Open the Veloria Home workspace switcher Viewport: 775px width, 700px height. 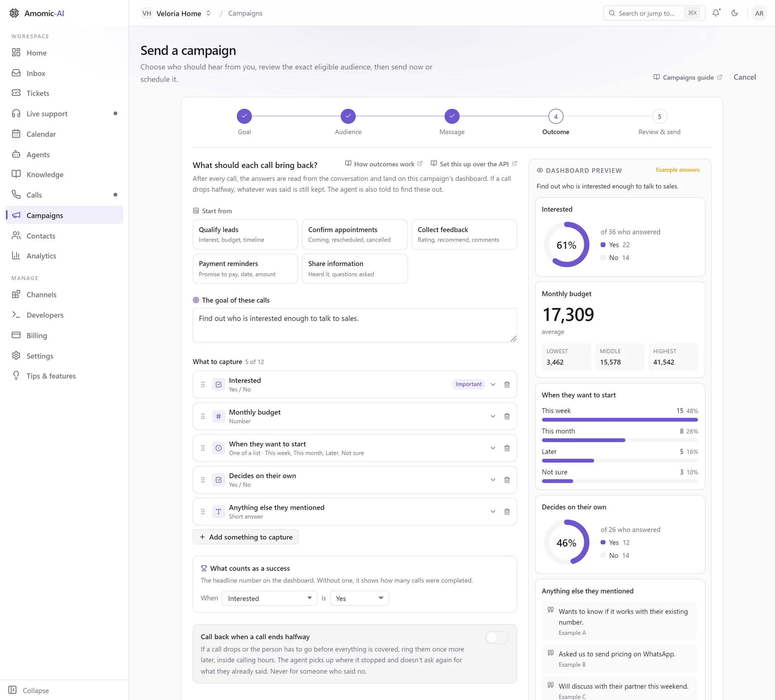177,13
